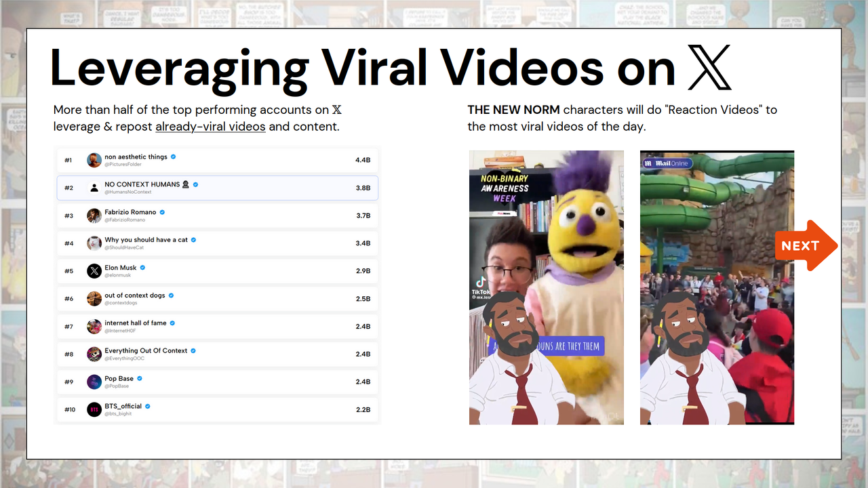Screen dimensions: 868x488
Task: Click the 3.7B value for Fabrizio Romano
Action: (363, 216)
